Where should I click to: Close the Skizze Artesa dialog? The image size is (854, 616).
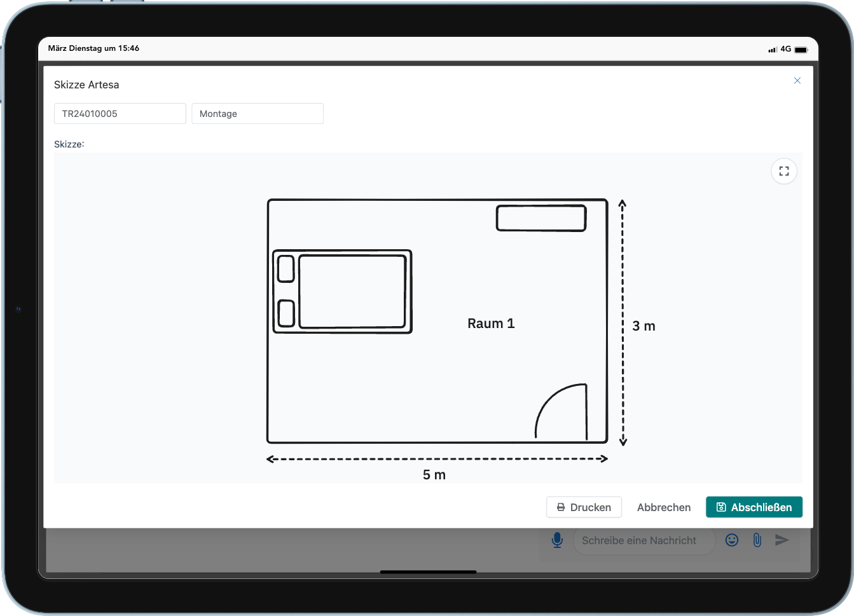click(797, 81)
